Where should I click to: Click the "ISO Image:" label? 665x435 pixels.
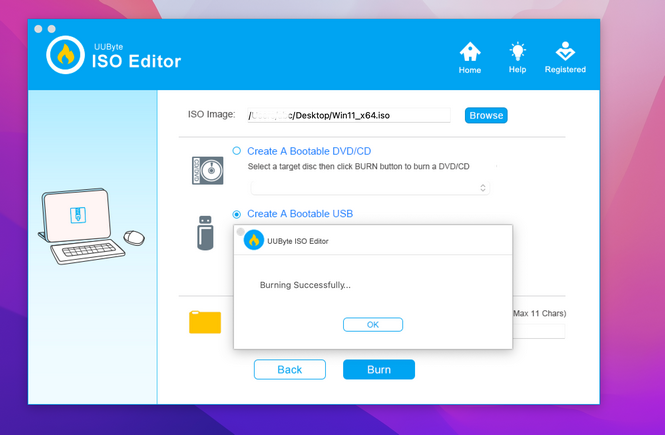(212, 114)
